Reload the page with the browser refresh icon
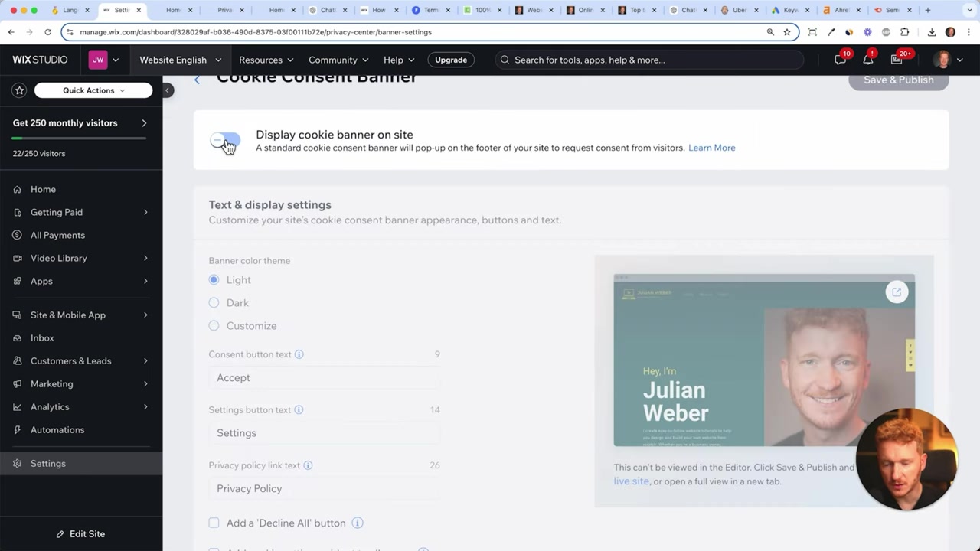This screenshot has width=980, height=551. pyautogui.click(x=47, y=32)
